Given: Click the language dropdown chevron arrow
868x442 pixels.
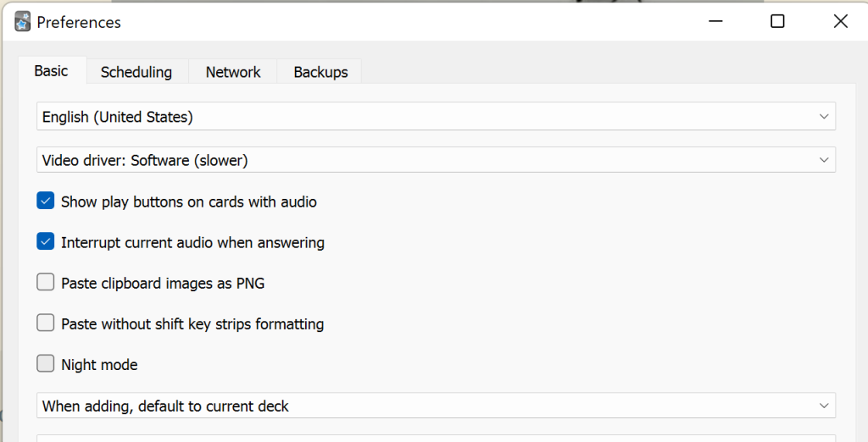Looking at the screenshot, I should 824,117.
